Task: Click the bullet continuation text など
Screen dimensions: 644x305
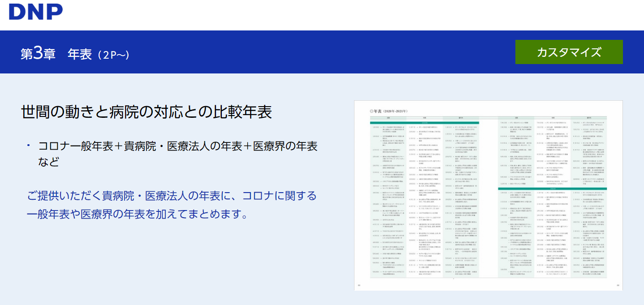Action: point(49,162)
